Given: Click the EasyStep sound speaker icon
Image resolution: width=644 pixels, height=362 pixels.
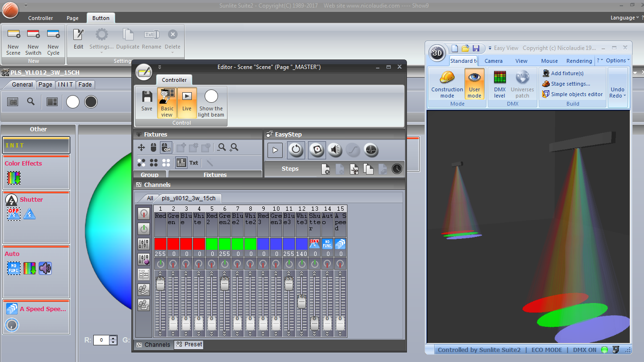Looking at the screenshot, I should (x=335, y=150).
